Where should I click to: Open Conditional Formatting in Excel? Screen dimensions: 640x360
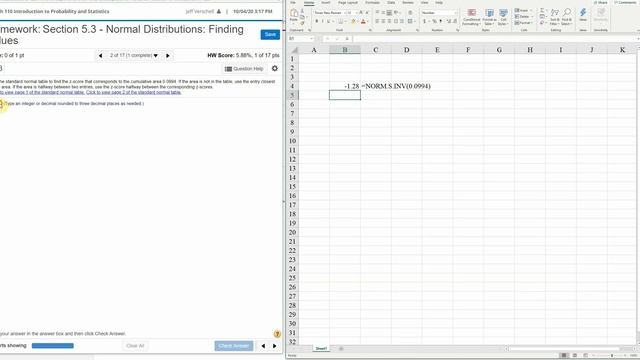point(471,17)
